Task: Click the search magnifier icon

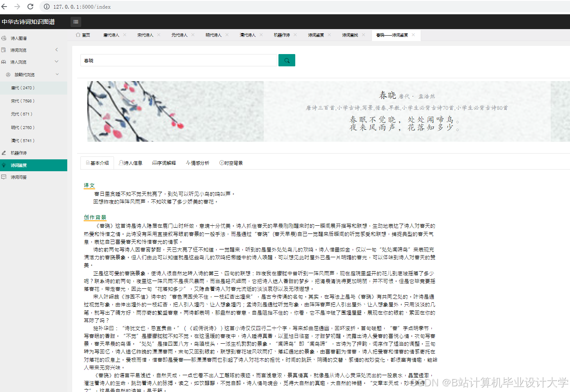Action: click(x=287, y=60)
